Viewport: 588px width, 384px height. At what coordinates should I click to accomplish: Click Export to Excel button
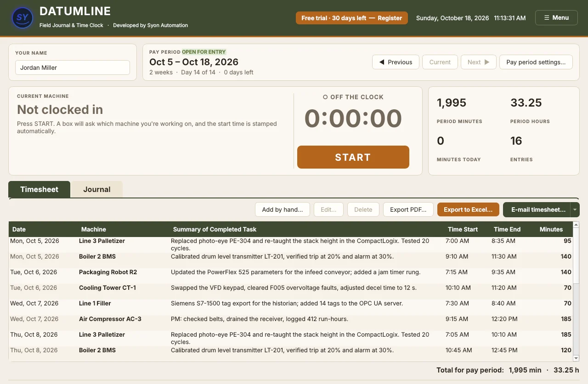(x=468, y=209)
